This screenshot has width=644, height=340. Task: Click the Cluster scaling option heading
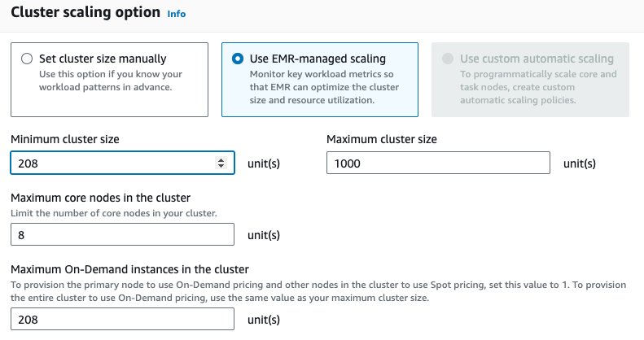85,12
